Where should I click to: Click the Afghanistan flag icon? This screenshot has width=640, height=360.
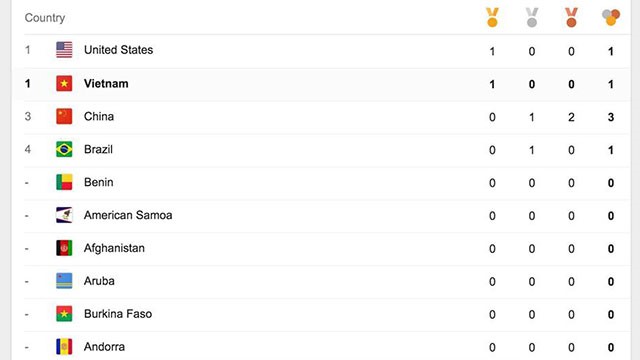click(64, 248)
